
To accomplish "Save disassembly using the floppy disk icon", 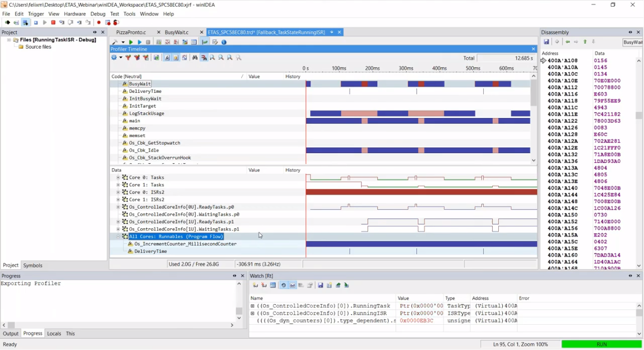I will pyautogui.click(x=546, y=42).
